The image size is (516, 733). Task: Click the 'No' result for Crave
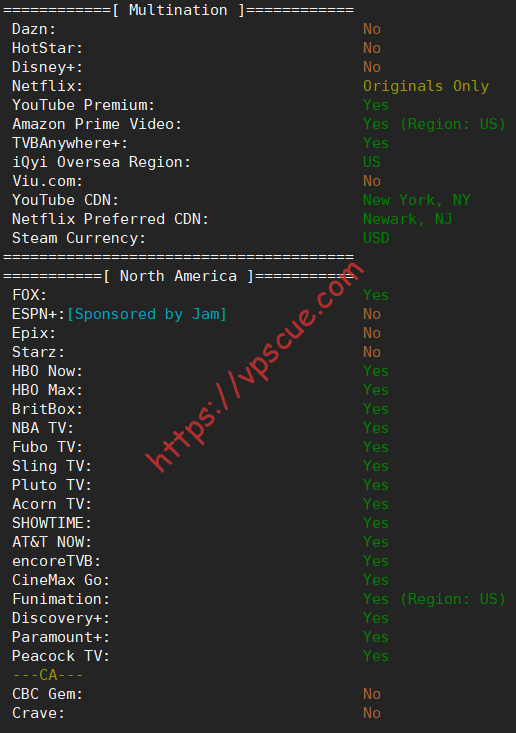(372, 713)
